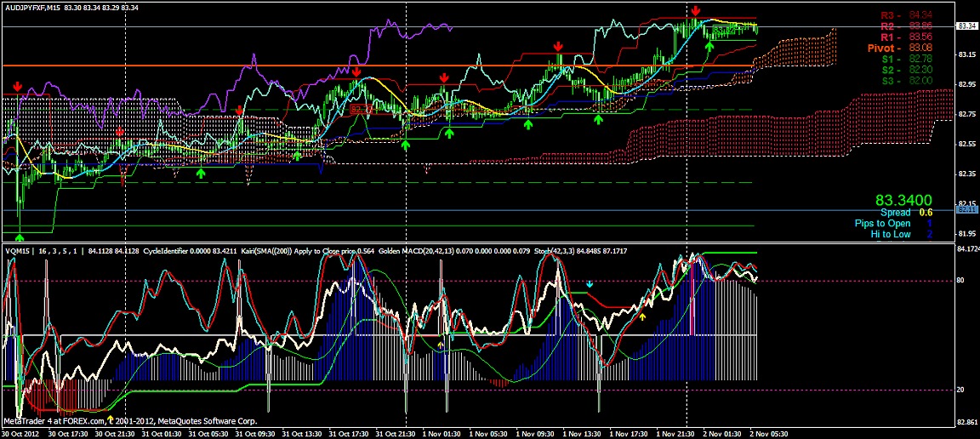
Task: Click the 30 Oct 2012 date on time axis
Action: (19, 433)
